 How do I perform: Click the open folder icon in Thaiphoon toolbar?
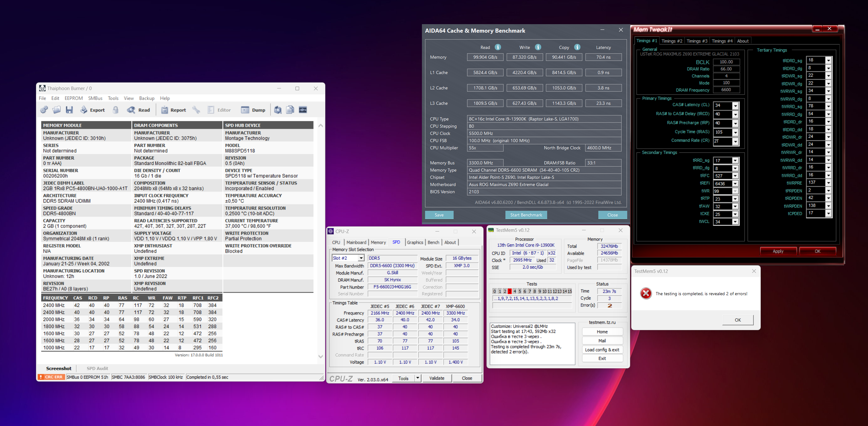[x=57, y=110]
